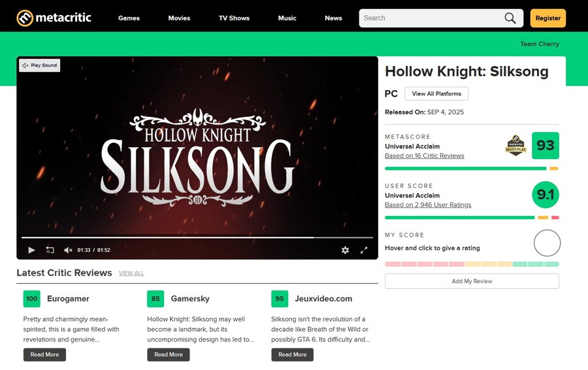Open Based on 16 Critic Reviews link
Image resolution: width=588 pixels, height=370 pixels.
424,156
